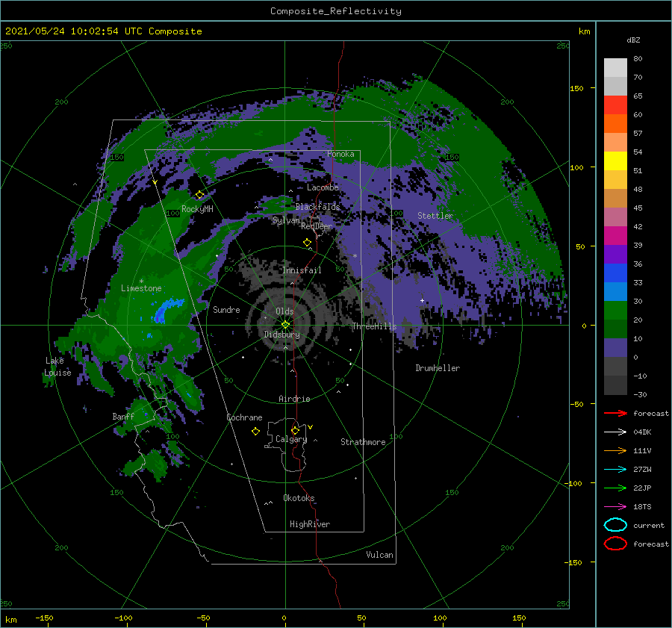Click the Composite_Reflectivity title
Image resolution: width=672 pixels, height=628 pixels.
(x=336, y=11)
